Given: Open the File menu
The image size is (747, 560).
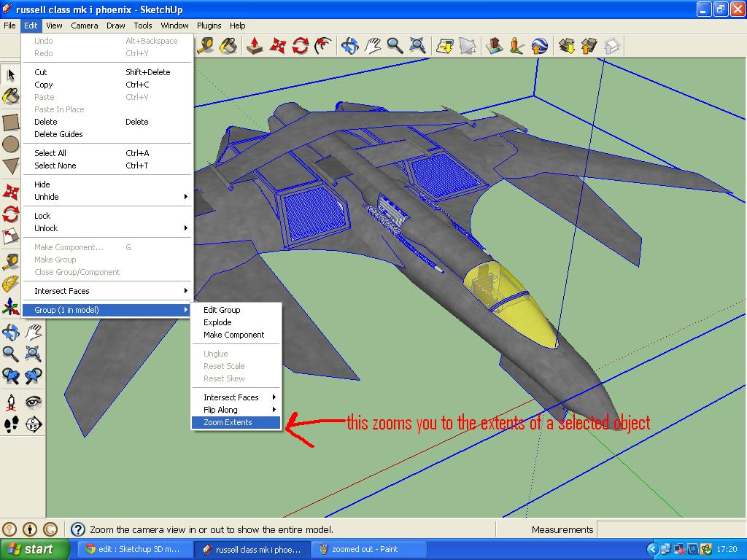Looking at the screenshot, I should coord(9,26).
